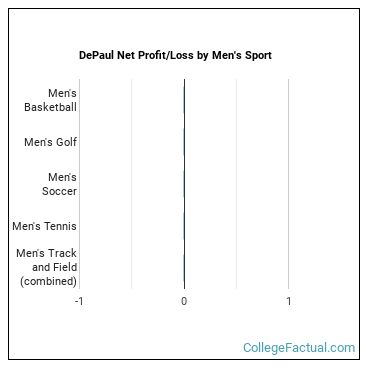Select the Men's Soccer axis label
Screen dimensions: 370x370
click(x=59, y=184)
